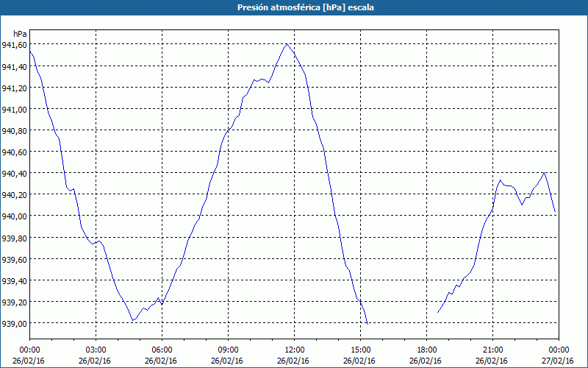
Task: Click the chart title 'Presión atmosférica [hPa] escala'
Action: (306, 7)
